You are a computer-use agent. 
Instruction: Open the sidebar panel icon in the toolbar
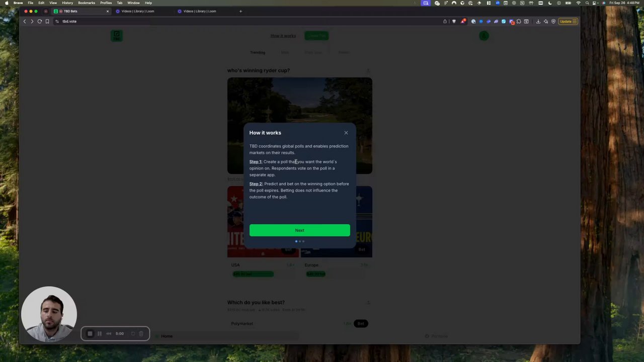tap(526, 21)
